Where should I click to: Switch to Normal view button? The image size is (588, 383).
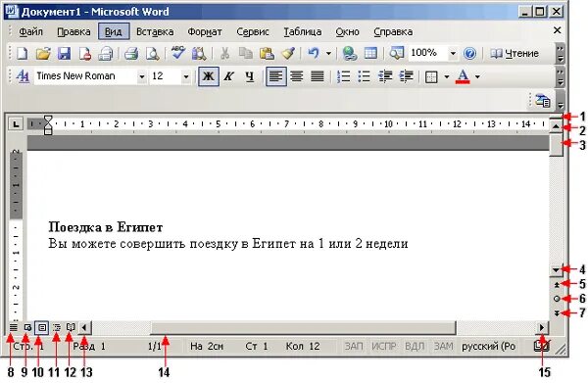pos(13,327)
